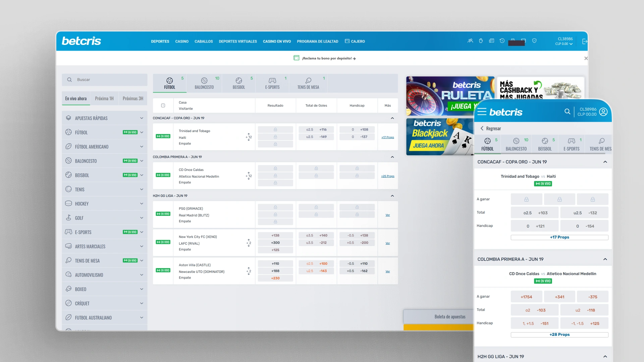The image size is (644, 362).
Task: Select handicap -0.5 +110 for Aston Villa
Action: [x=357, y=263]
